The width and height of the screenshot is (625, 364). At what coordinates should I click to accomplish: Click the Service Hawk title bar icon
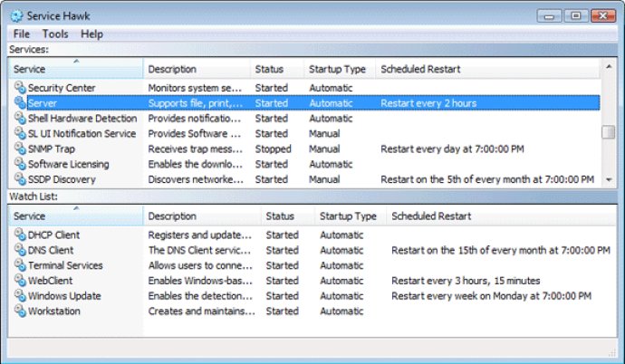(x=16, y=16)
